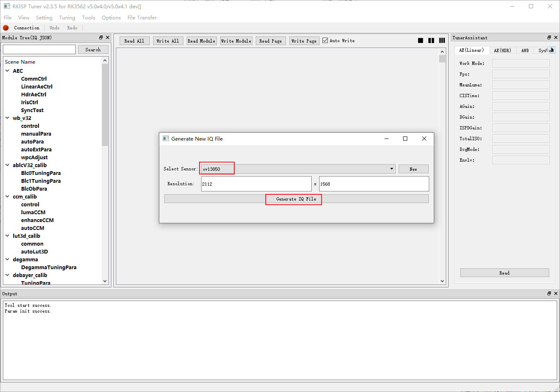This screenshot has width=560, height=392.
Task: Select autoLut3D under lut3d_calib
Action: [34, 251]
